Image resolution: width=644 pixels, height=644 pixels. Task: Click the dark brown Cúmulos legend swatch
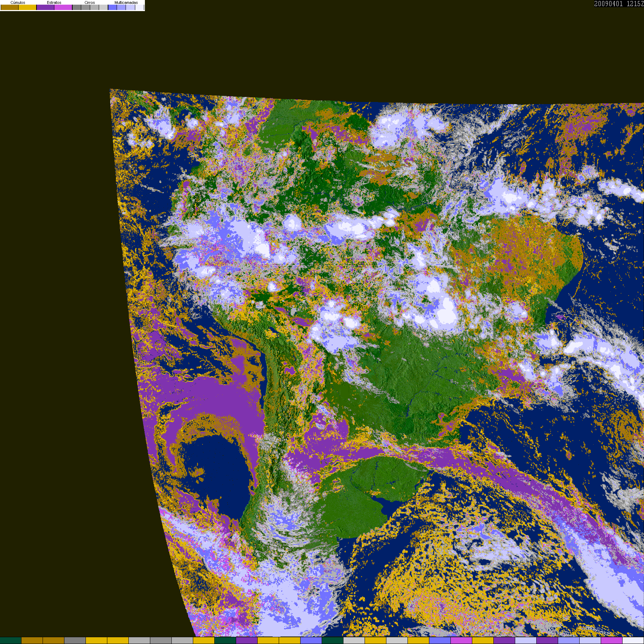tap(10, 7)
